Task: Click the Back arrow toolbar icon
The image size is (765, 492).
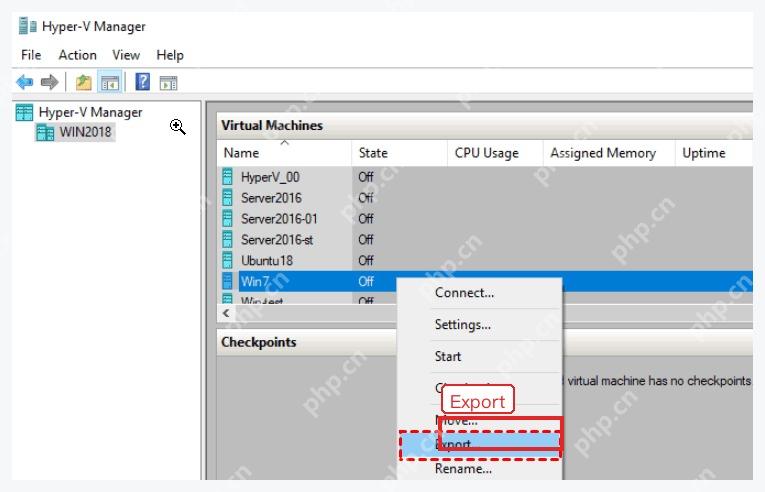Action: tap(25, 82)
